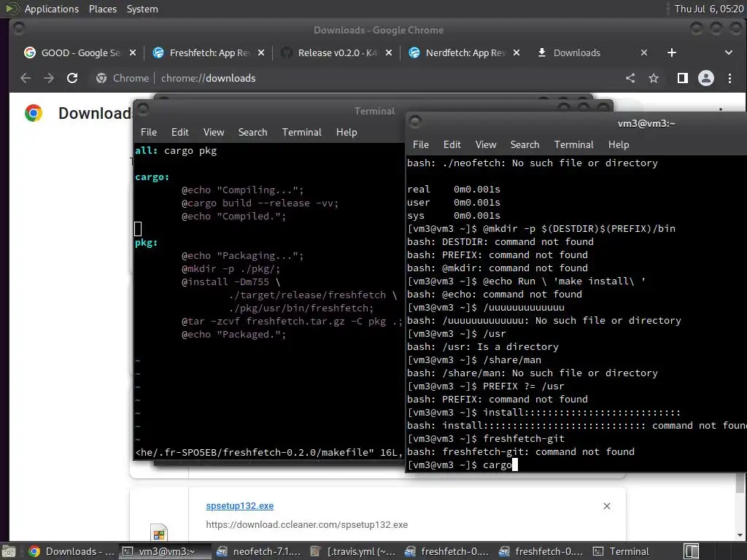Close the Downloads tab
The image size is (747, 560).
click(x=644, y=52)
